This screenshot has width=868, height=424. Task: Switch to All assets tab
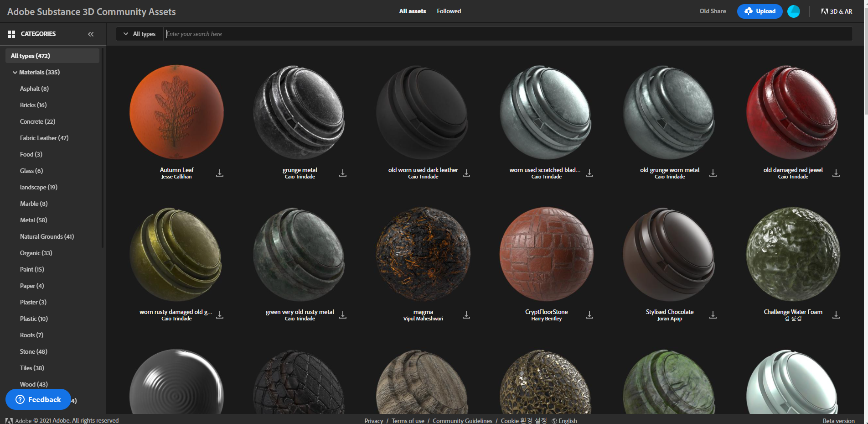pos(413,11)
